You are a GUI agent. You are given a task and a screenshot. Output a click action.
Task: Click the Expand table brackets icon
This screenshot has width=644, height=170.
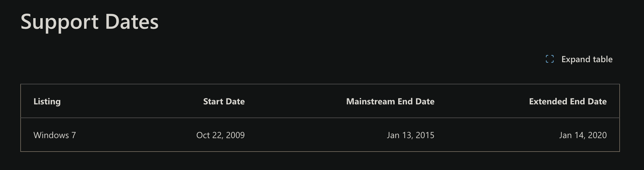click(x=549, y=59)
